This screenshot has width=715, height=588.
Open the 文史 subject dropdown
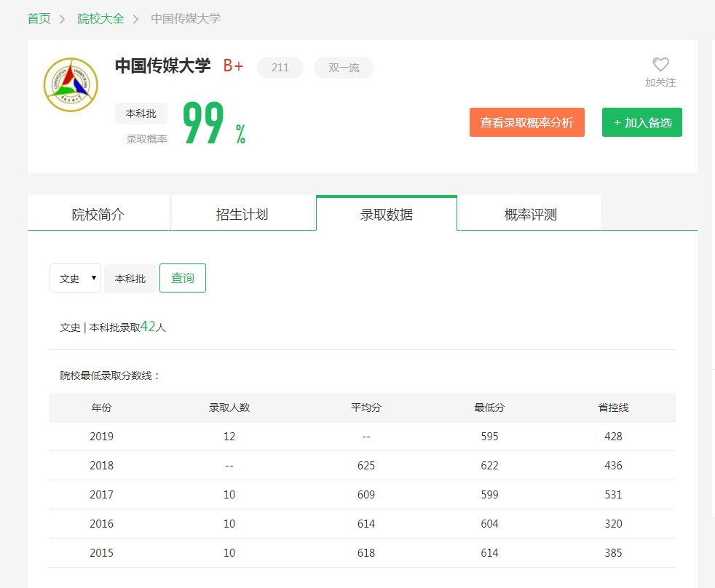pyautogui.click(x=75, y=278)
